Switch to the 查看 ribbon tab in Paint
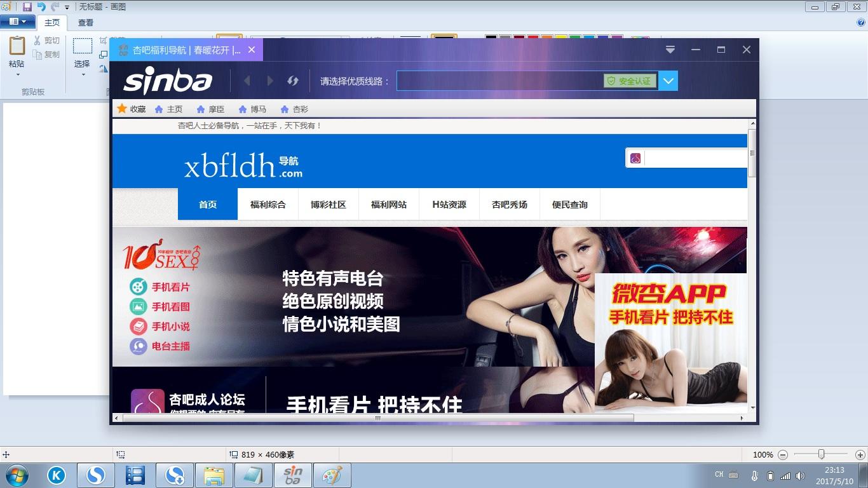The height and width of the screenshot is (488, 868). click(x=86, y=22)
